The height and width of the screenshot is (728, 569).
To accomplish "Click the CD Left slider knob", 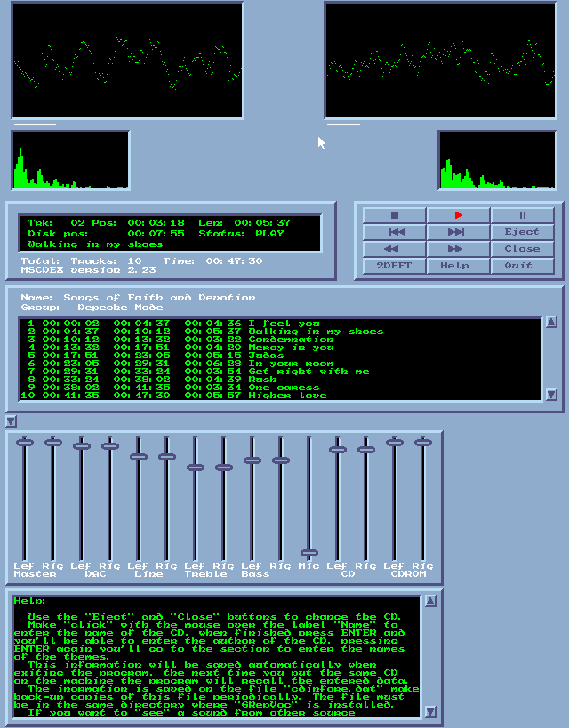I will coord(338,450).
